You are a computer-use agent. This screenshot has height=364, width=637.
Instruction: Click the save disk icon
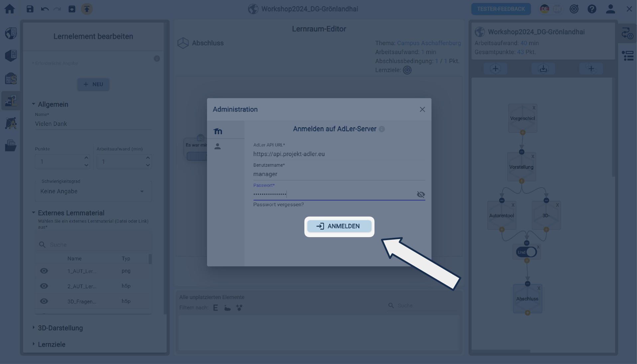[x=30, y=9]
